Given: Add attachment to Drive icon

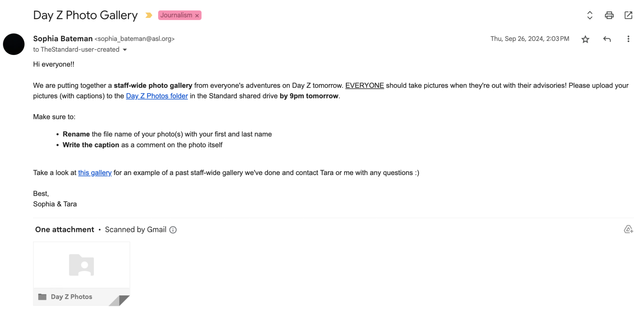Looking at the screenshot, I should click(628, 229).
